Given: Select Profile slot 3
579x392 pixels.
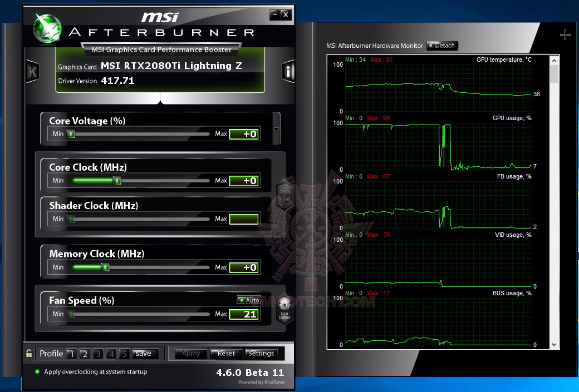Looking at the screenshot, I should click(98, 354).
